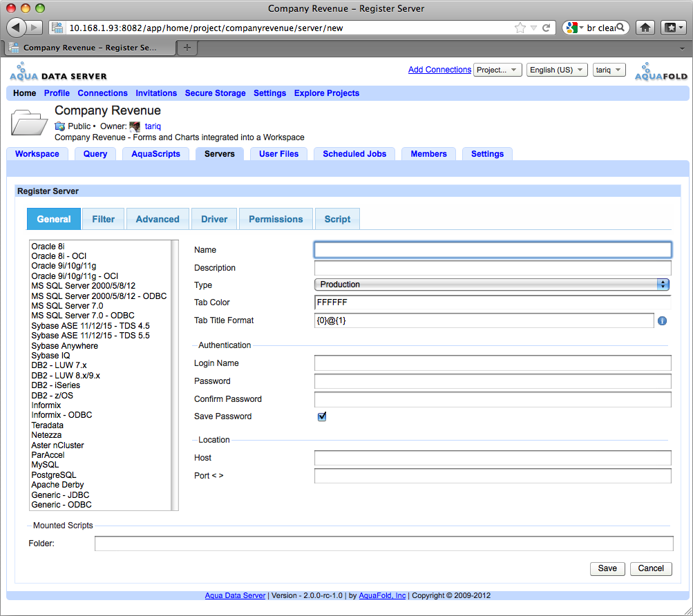Click the Tab Title Format field

pos(484,321)
